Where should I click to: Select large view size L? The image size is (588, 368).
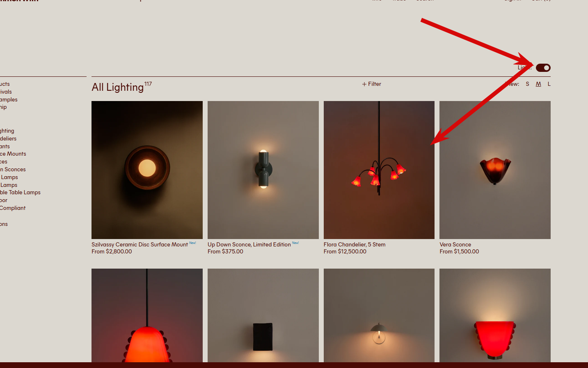tap(549, 84)
